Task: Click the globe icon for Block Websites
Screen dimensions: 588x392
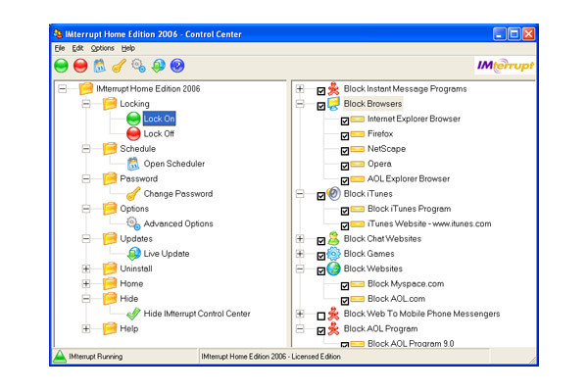Action: pyautogui.click(x=333, y=269)
